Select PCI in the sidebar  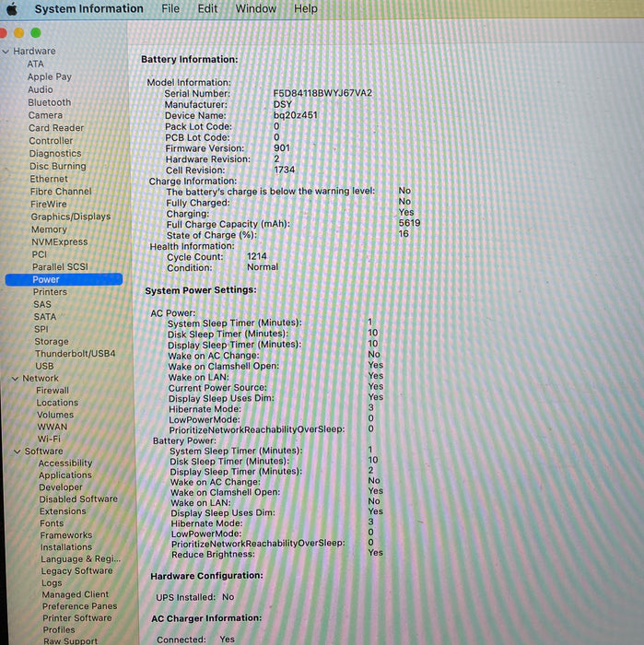click(40, 254)
